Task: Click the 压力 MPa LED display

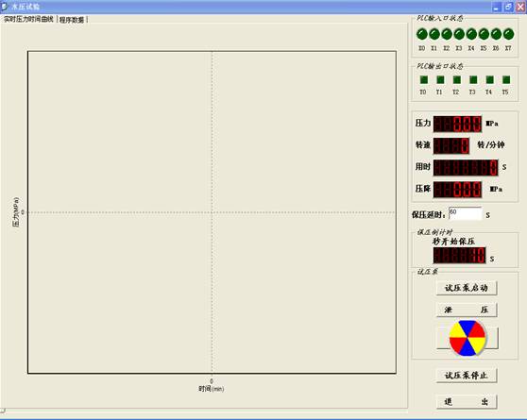Action: 457,124
